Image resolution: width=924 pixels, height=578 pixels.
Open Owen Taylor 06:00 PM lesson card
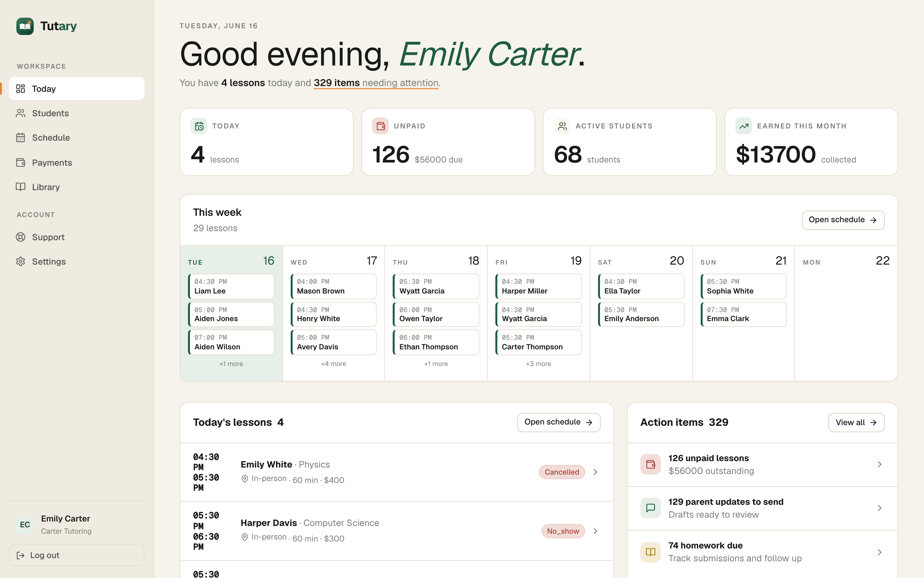click(x=436, y=314)
